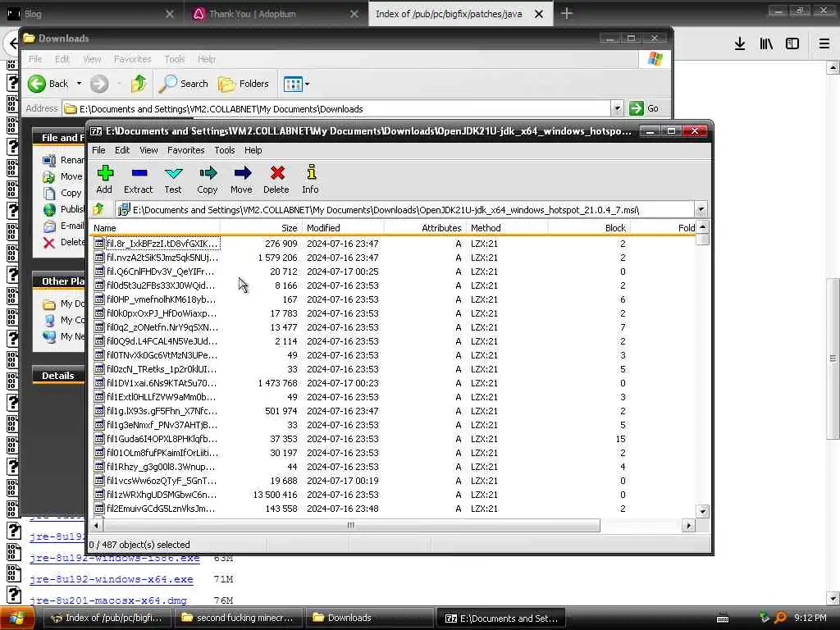Switch to Index of /pub/pc/bigfix taskbar button
The width and height of the screenshot is (840, 630).
click(x=107, y=618)
